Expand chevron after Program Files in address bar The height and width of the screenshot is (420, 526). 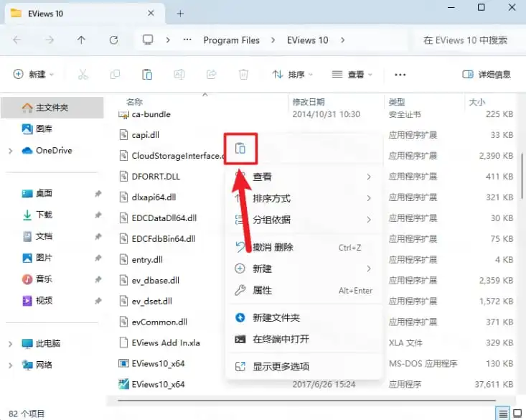pyautogui.click(x=273, y=40)
